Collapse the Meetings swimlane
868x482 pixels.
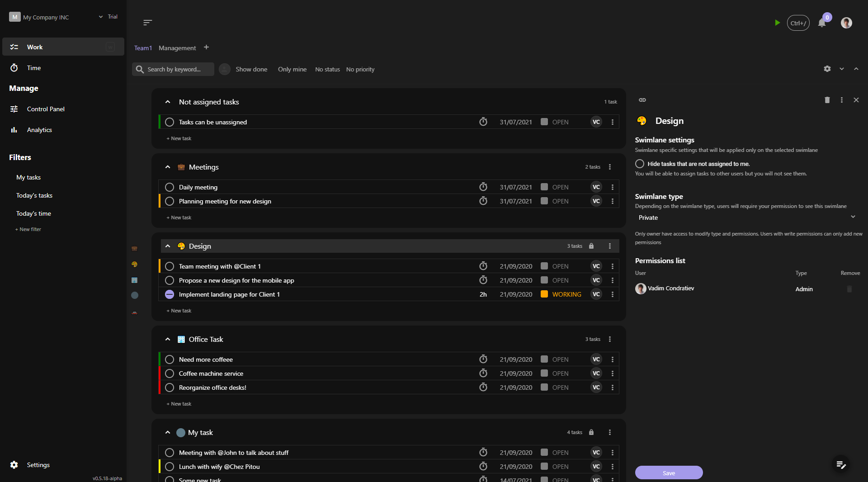[168, 167]
